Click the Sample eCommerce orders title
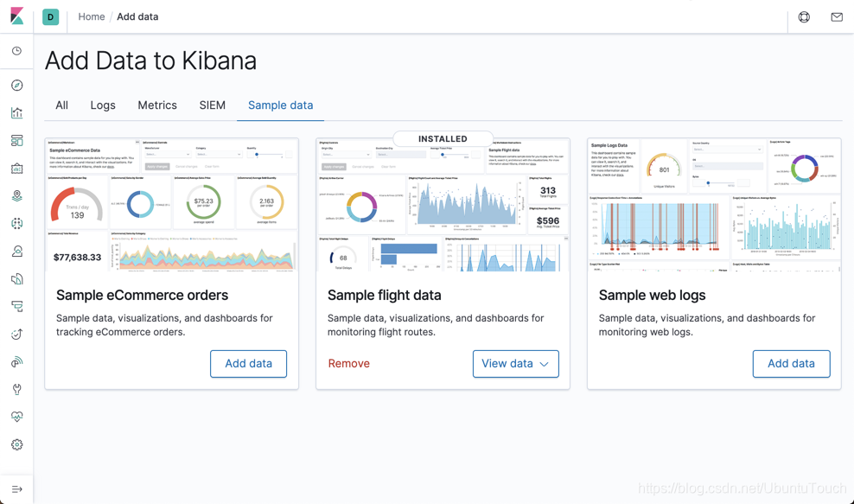The image size is (854, 504). pos(142,296)
